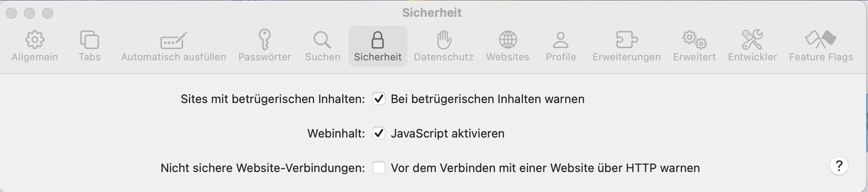868x192 pixels.
Task: Open the Allgemein gear icon pane
Action: (x=34, y=40)
